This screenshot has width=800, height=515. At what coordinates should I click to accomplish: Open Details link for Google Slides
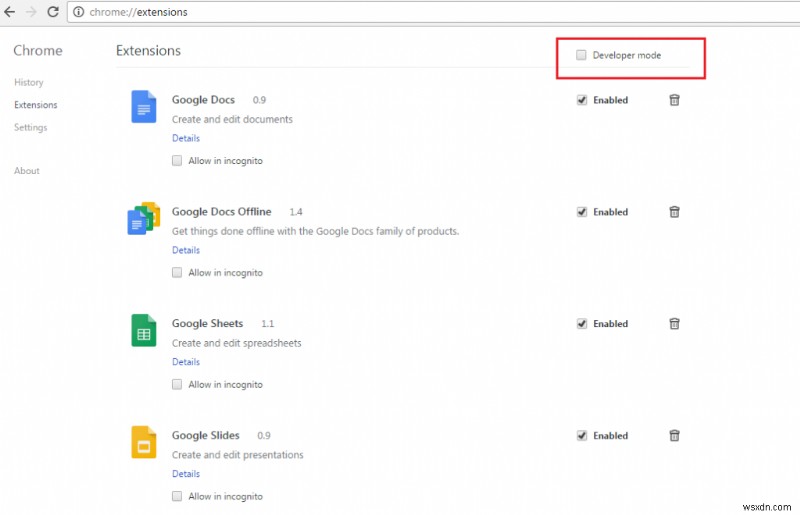click(x=186, y=474)
